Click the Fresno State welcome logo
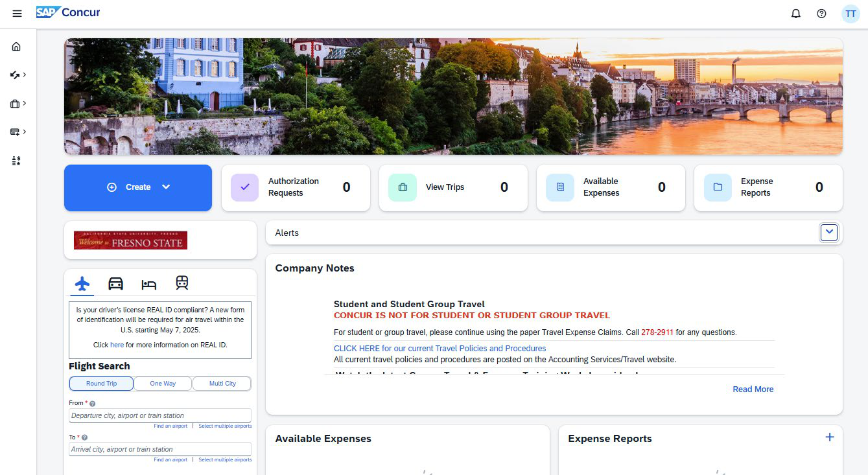 pyautogui.click(x=130, y=240)
